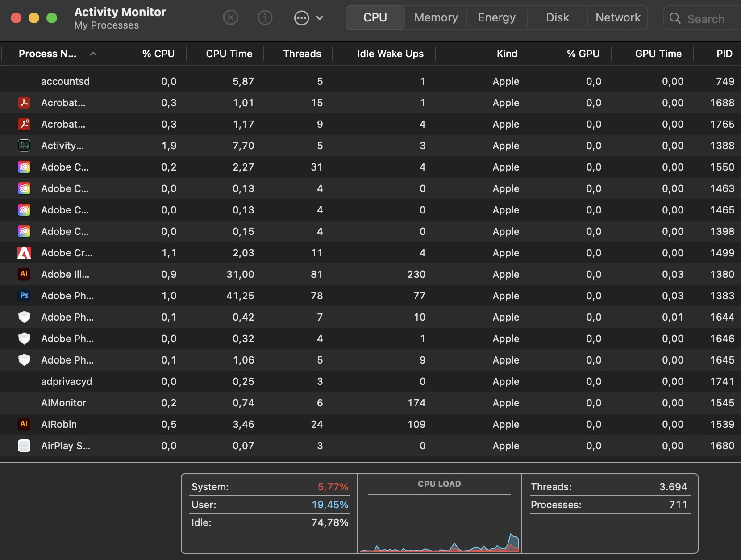Click the Adobe Illustrator process icon
Image resolution: width=741 pixels, height=560 pixels.
[x=24, y=274]
